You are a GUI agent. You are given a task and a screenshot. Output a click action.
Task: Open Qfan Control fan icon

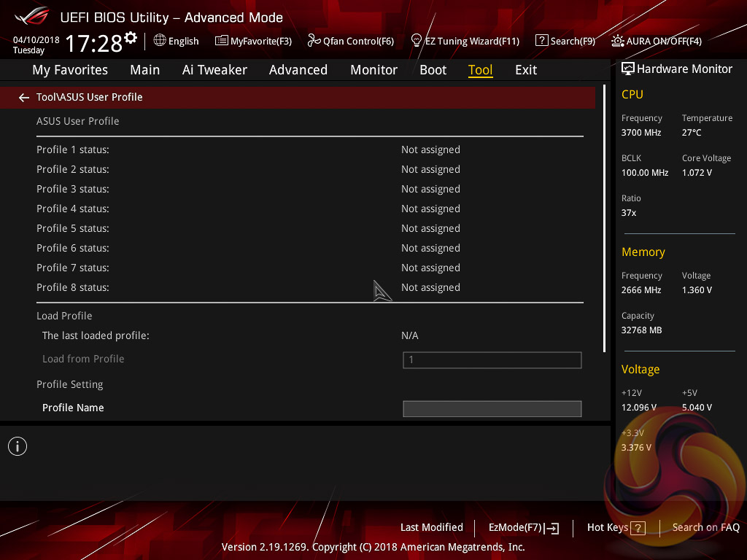314,41
